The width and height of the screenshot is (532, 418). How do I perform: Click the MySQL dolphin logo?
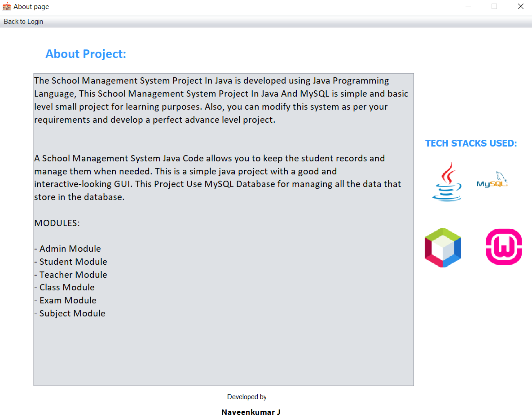tap(492, 181)
